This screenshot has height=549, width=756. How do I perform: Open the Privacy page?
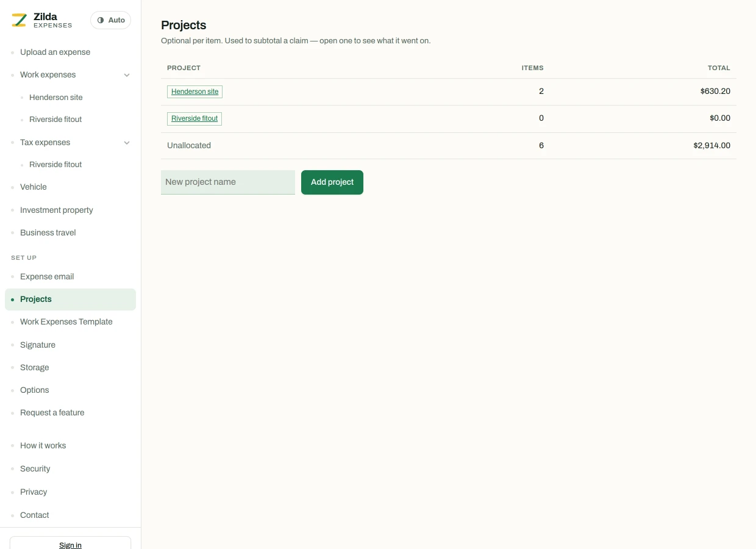(34, 492)
